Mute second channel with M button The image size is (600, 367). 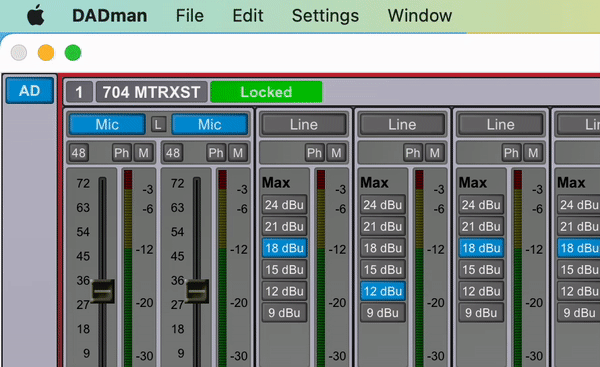tap(238, 153)
